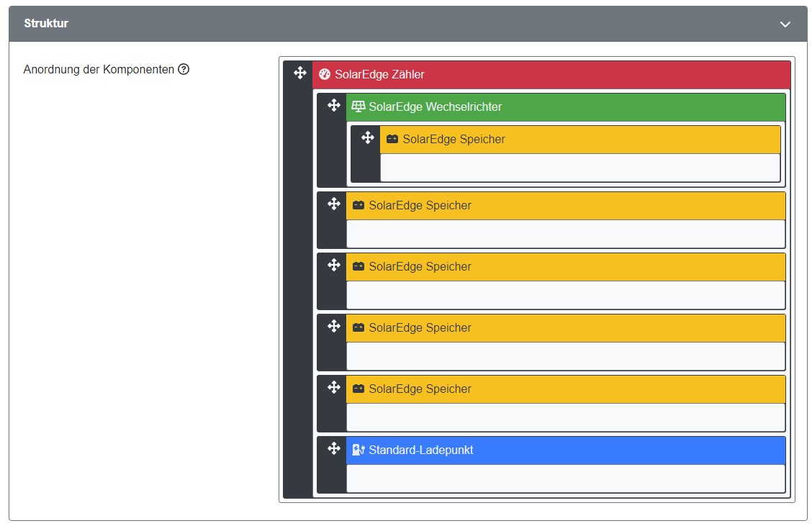
Task: Click the empty drop area below Standard-Ladepunkt
Action: [x=565, y=479]
